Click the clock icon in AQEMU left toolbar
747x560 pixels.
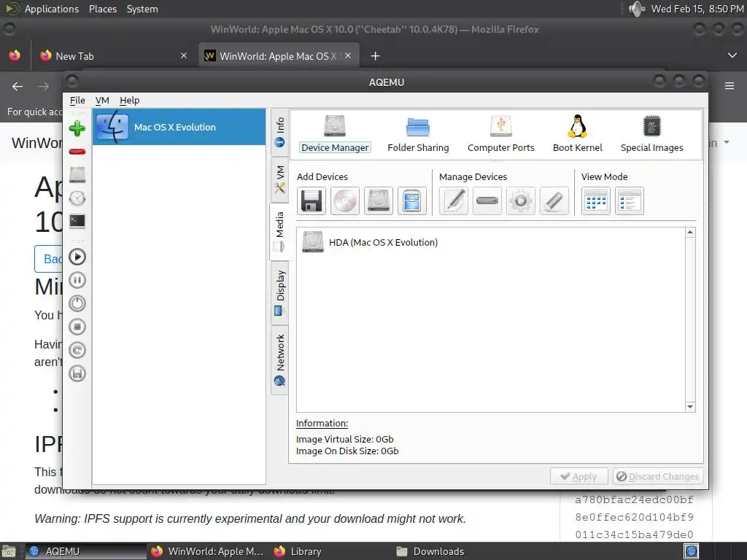pos(77,198)
